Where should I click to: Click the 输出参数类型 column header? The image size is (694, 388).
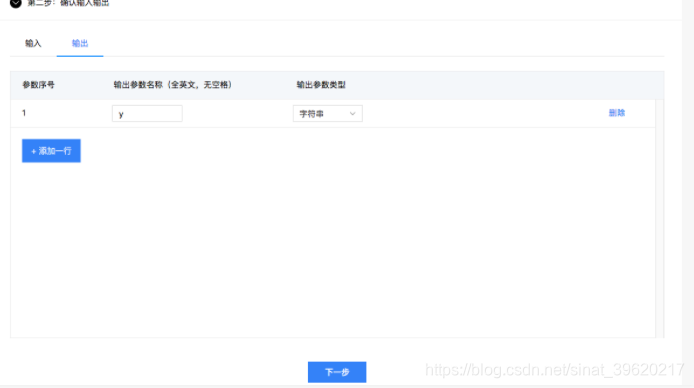point(321,85)
